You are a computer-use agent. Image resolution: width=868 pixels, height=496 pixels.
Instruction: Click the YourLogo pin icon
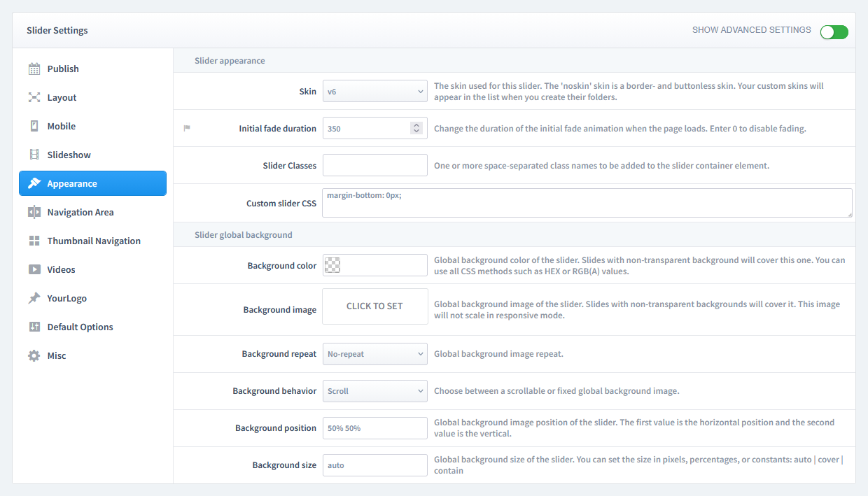click(x=34, y=298)
